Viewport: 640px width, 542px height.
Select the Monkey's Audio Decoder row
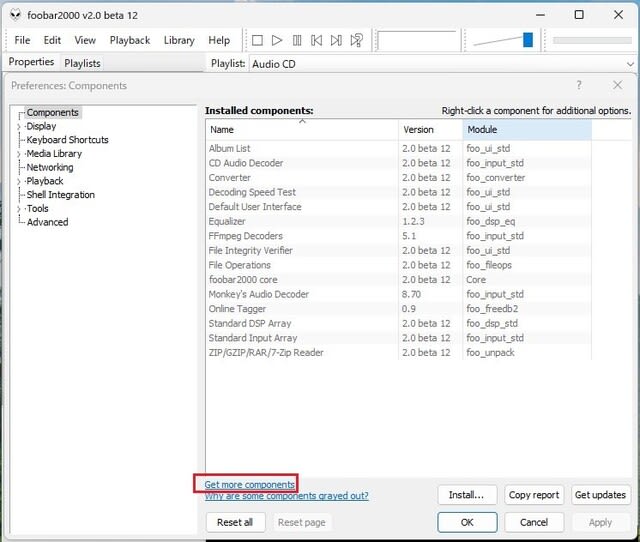pos(399,294)
